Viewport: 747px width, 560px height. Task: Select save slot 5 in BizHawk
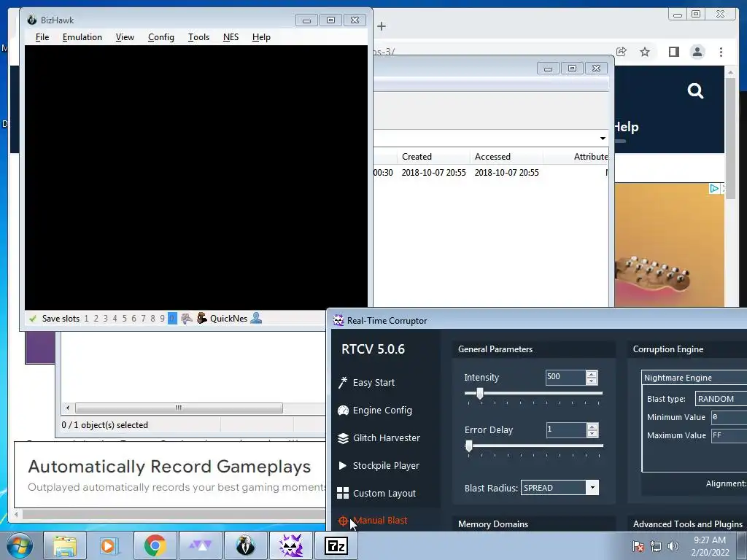pos(124,319)
